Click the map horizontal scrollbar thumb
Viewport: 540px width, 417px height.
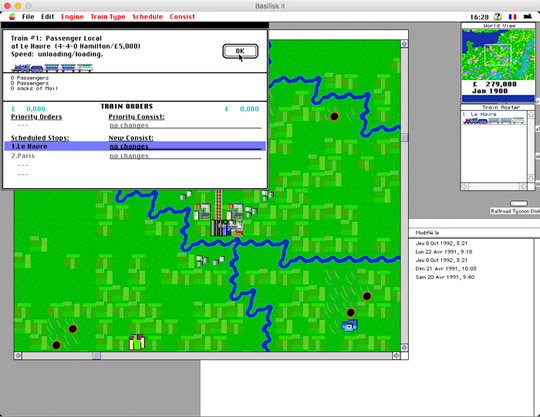point(96,355)
